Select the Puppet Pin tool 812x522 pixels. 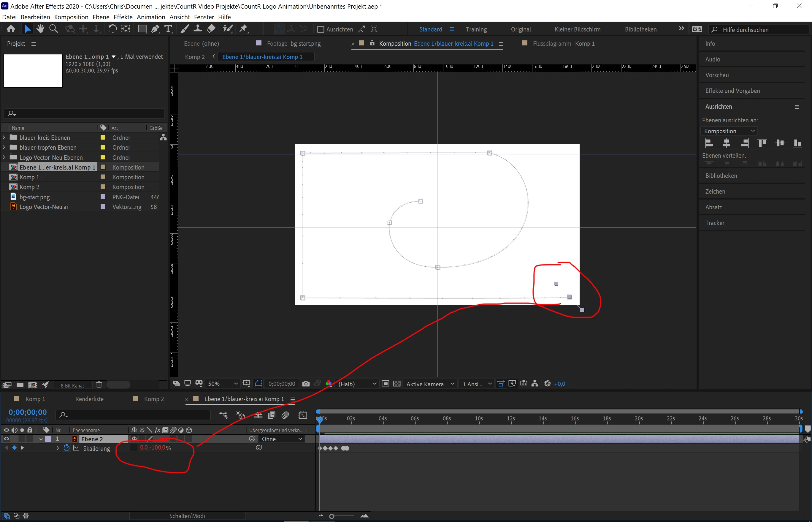[243, 29]
